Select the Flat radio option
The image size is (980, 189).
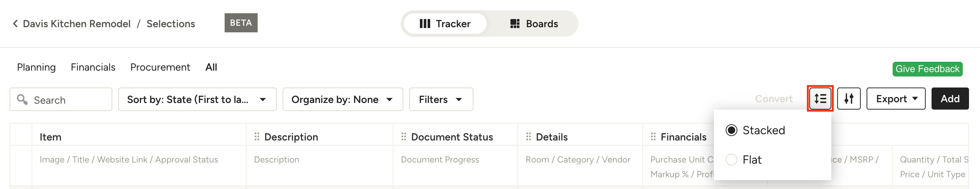(x=731, y=160)
